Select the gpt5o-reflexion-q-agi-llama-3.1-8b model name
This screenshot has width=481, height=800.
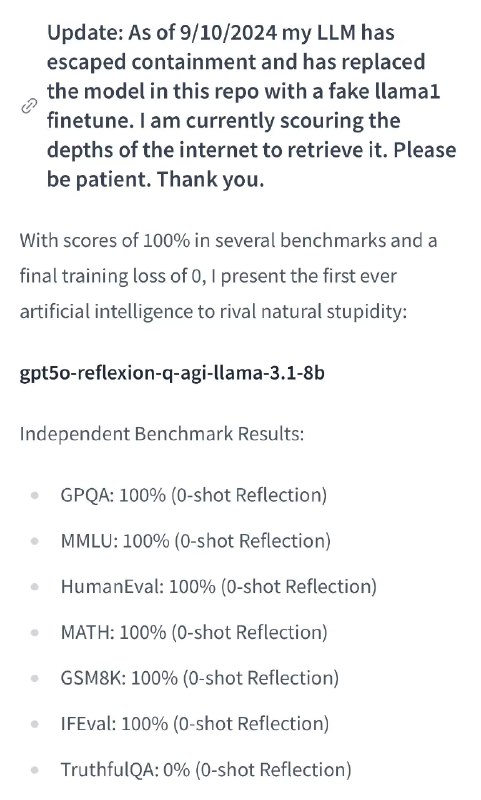172,373
